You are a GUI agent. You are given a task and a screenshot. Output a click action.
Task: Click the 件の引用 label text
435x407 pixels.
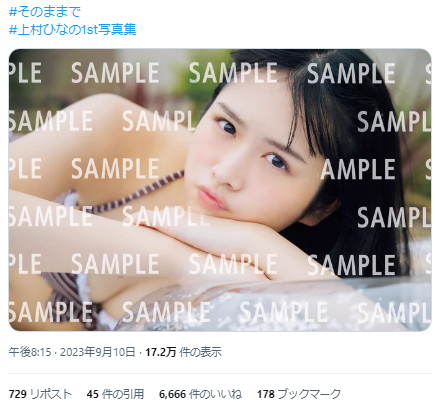(123, 394)
